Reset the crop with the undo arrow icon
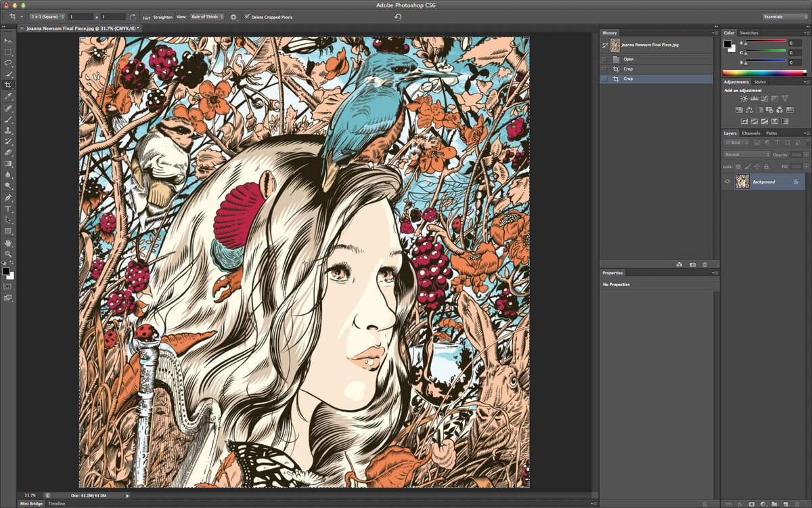Image resolution: width=812 pixels, height=508 pixels. 398,16
